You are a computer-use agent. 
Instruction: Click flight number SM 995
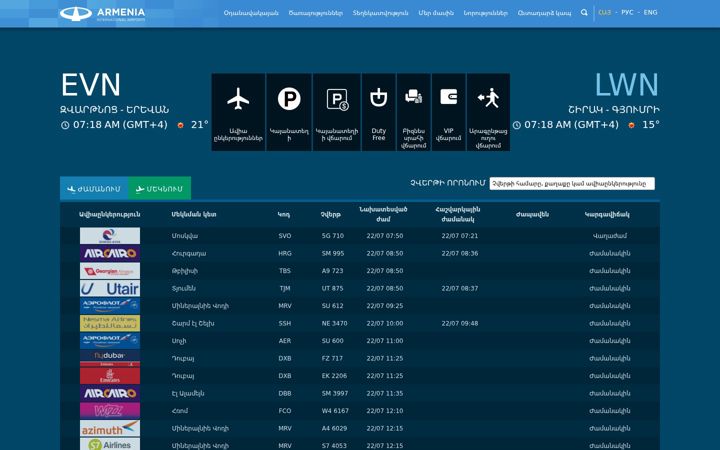pos(333,253)
